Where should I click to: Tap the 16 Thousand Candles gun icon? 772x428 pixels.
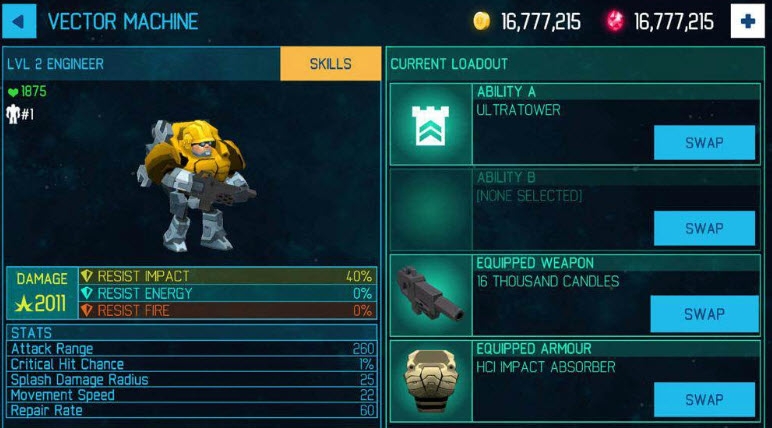(x=430, y=295)
